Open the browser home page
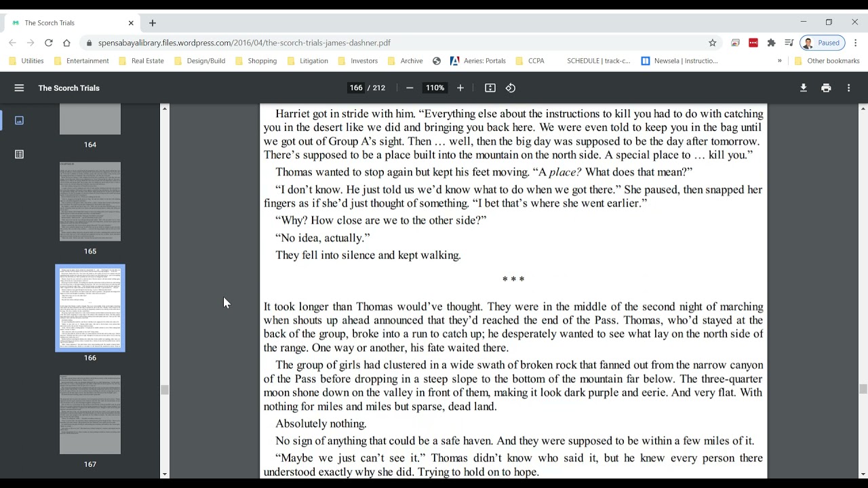Viewport: 868px width, 488px height. [x=66, y=43]
